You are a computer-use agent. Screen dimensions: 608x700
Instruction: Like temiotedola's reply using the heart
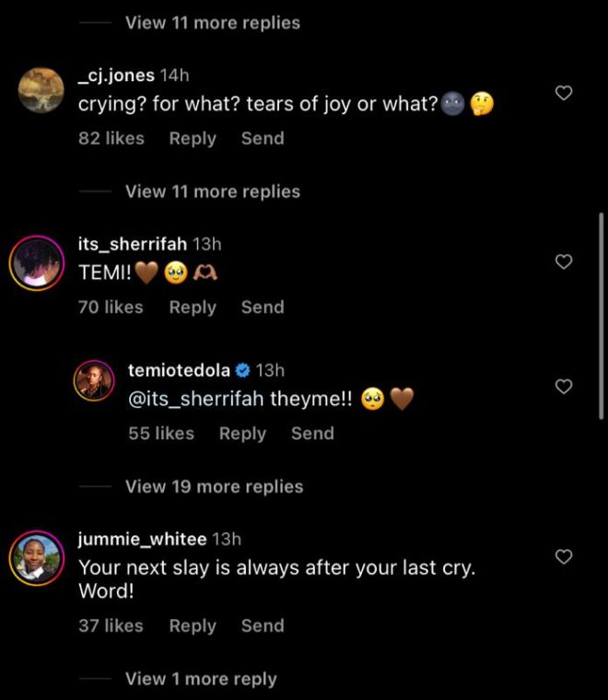[x=565, y=386]
